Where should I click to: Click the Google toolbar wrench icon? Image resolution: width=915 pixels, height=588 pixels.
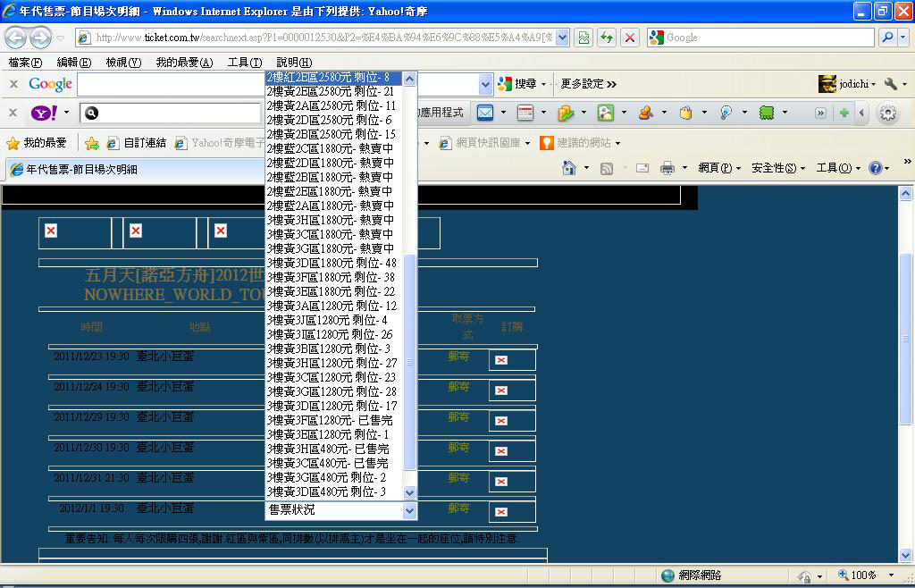point(891,84)
